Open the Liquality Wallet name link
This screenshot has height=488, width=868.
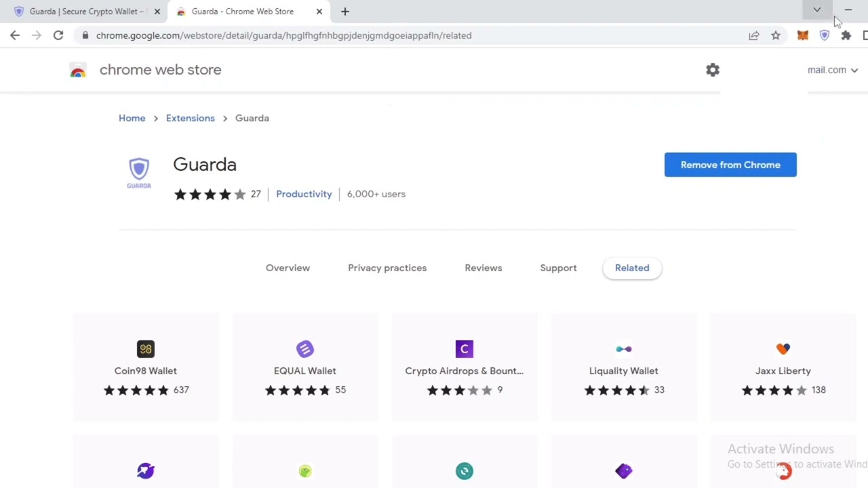coord(624,371)
